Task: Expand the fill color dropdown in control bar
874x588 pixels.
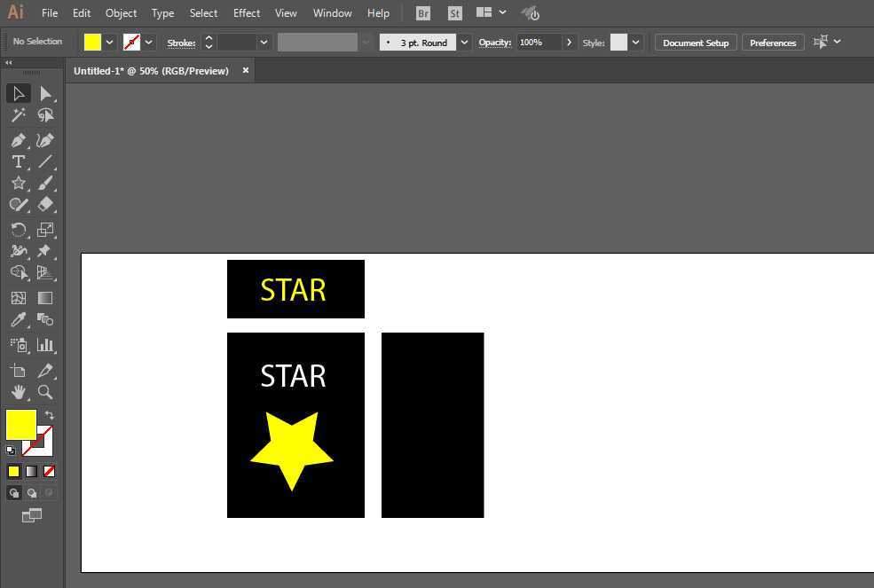Action: click(x=110, y=43)
